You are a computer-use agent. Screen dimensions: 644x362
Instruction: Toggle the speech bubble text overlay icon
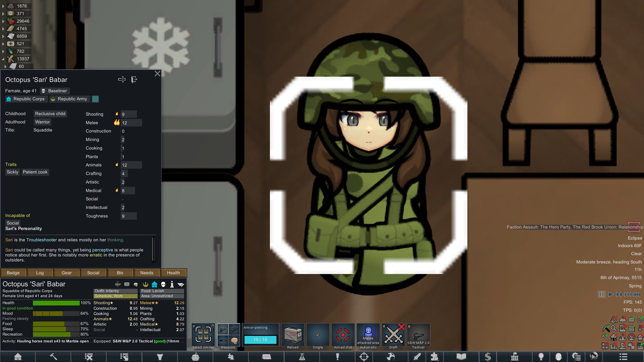631,320
